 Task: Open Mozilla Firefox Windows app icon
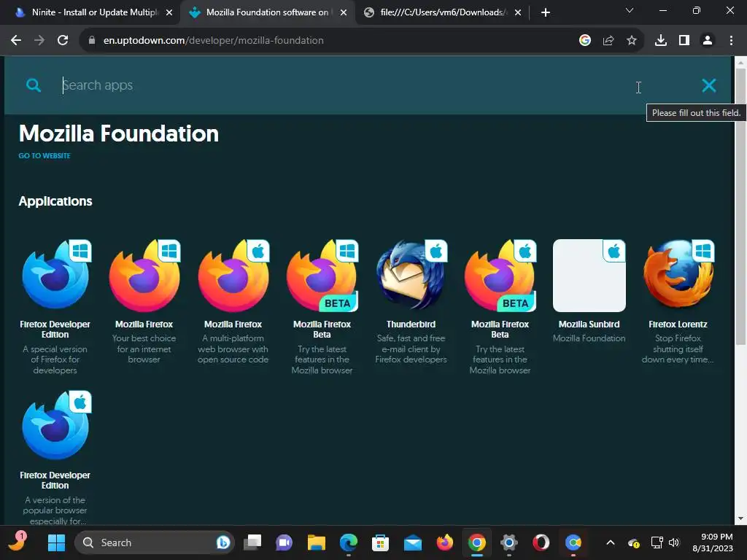144,276
